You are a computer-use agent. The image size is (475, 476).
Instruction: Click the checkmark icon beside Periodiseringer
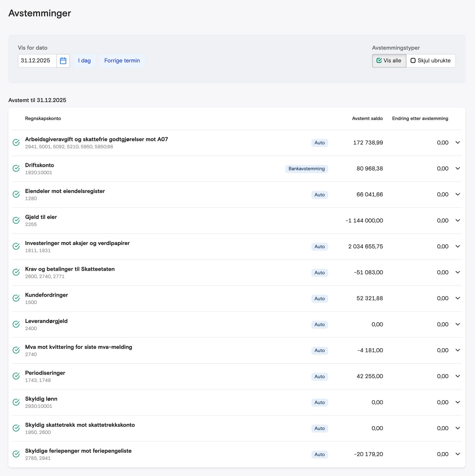[x=16, y=376]
